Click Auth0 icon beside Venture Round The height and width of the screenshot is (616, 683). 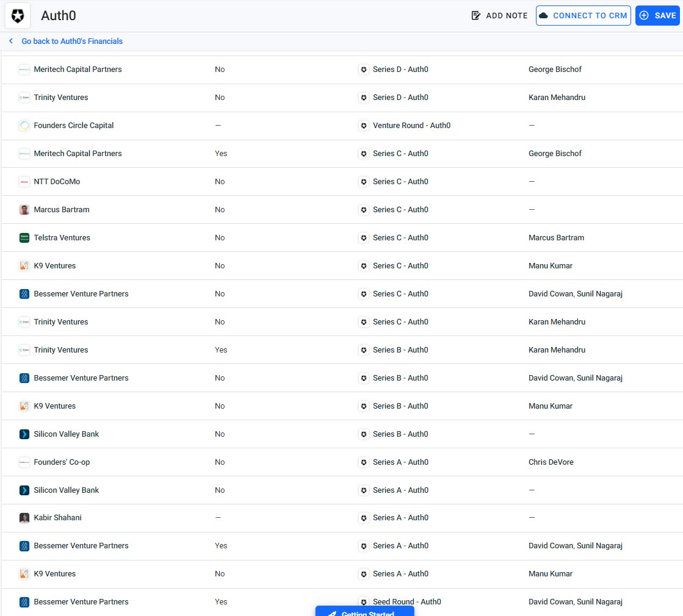click(364, 126)
